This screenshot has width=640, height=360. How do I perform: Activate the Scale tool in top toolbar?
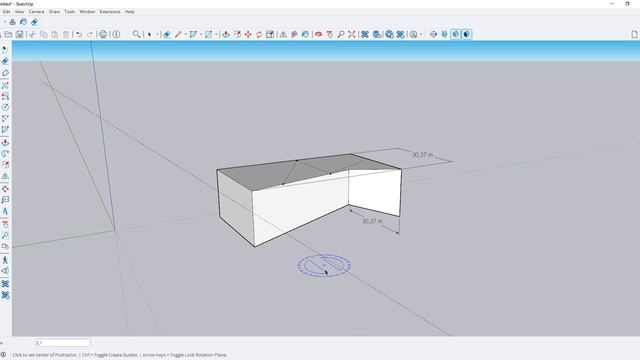click(270, 34)
